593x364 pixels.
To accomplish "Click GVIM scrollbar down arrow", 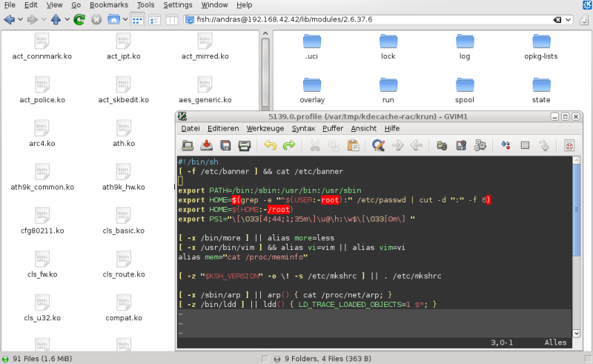I will click(577, 334).
